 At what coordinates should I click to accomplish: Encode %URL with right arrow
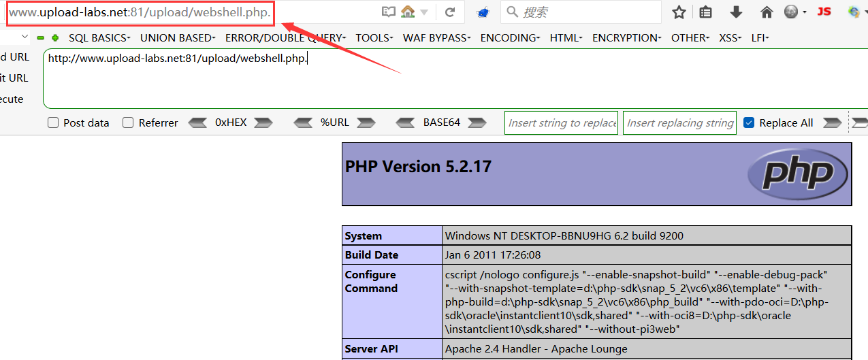click(x=366, y=122)
